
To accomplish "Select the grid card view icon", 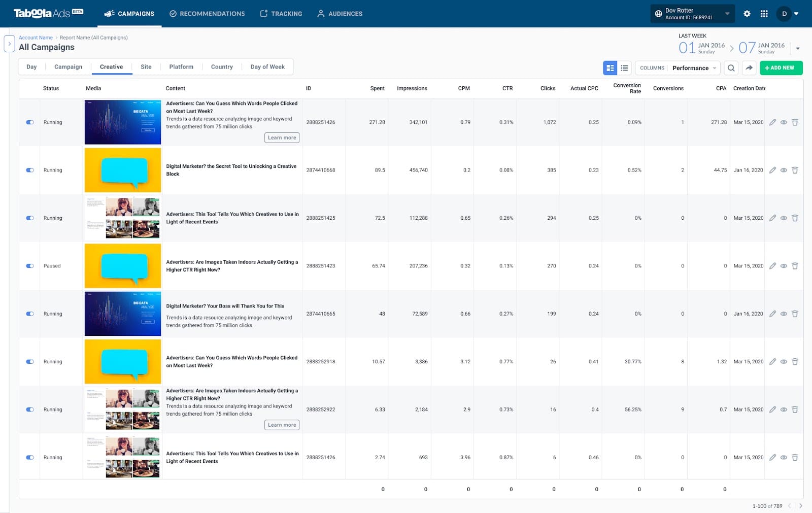I will [610, 68].
